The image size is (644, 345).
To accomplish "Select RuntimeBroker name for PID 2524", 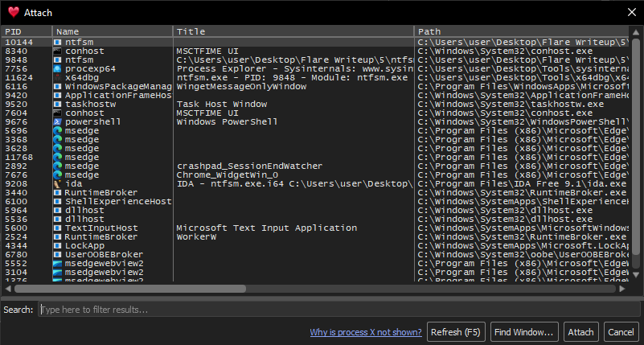I will pyautogui.click(x=101, y=237).
